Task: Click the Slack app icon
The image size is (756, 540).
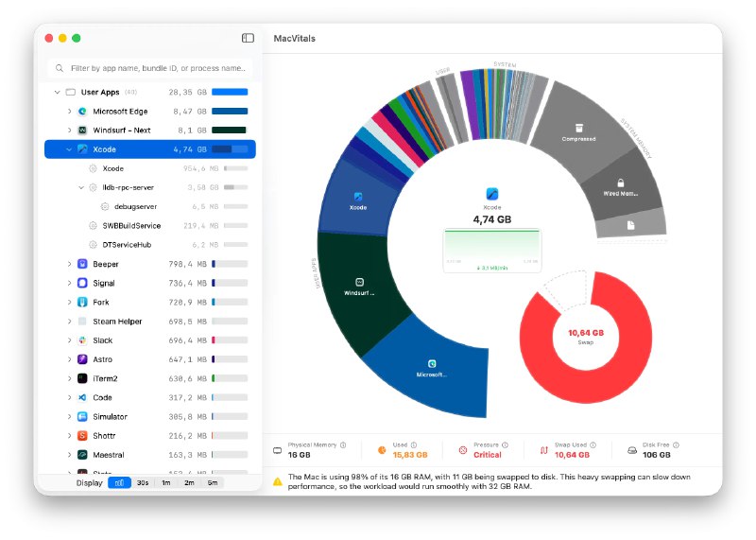Action: (x=82, y=340)
